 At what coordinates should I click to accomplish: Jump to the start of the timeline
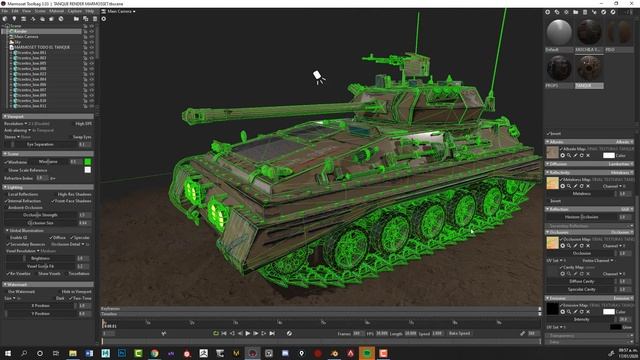pyautogui.click(x=224, y=333)
